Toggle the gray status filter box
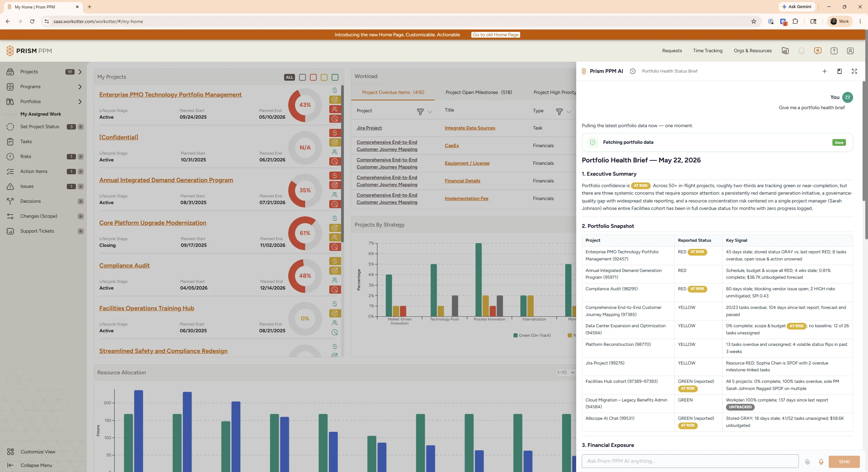Viewport: 868px width, 472px height. 302,77
